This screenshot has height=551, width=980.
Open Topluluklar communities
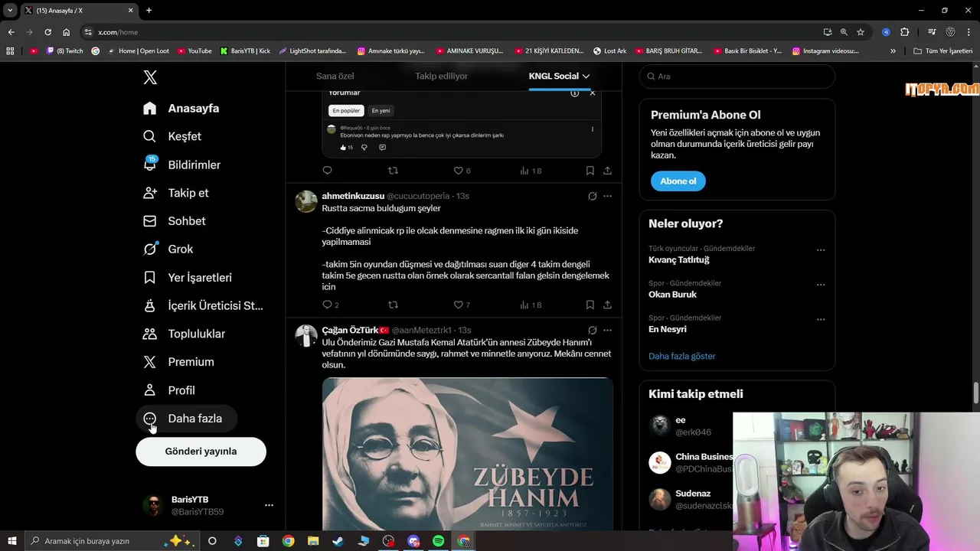tap(185, 334)
